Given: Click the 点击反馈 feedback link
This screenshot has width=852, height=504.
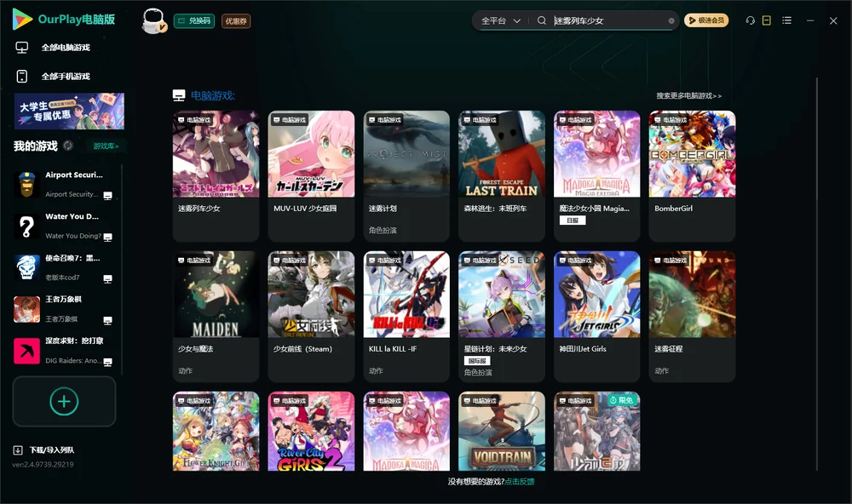Looking at the screenshot, I should coord(520,482).
